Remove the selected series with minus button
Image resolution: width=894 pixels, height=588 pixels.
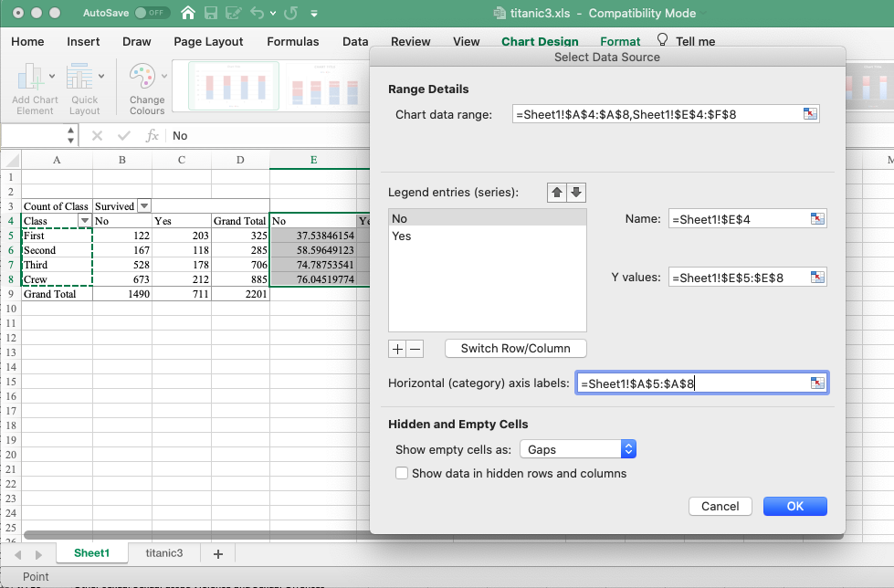point(415,349)
